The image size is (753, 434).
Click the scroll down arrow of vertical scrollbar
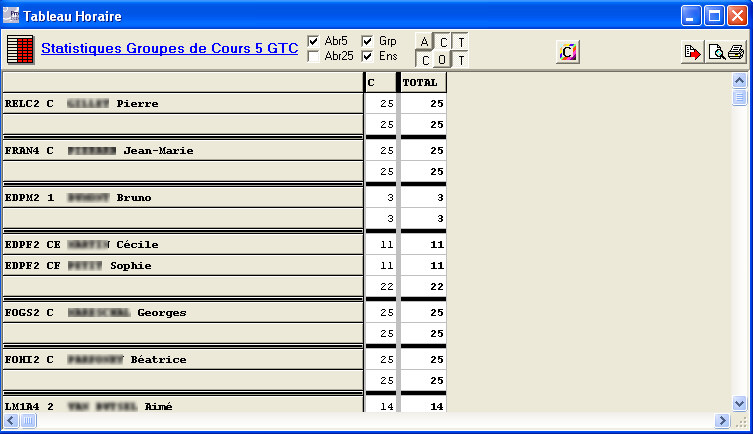pyautogui.click(x=740, y=402)
